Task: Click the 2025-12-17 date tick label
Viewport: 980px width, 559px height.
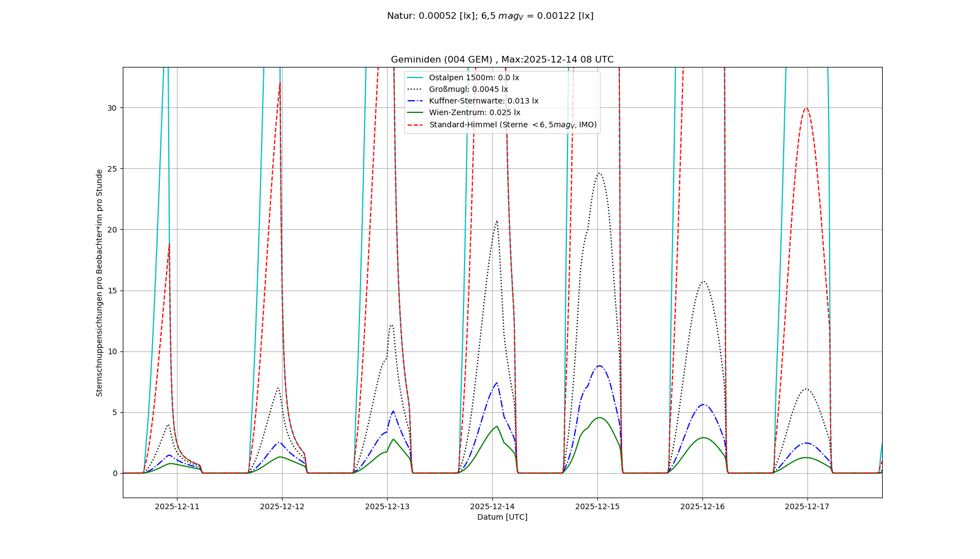Action: tap(807, 506)
